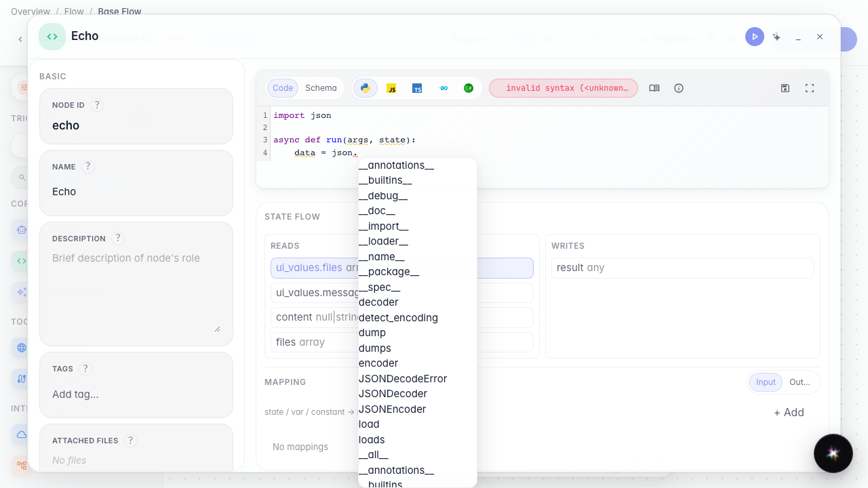The height and width of the screenshot is (488, 868).
Task: Pick 'JSONDecodeError' autocomplete suggestion
Action: 417,379
